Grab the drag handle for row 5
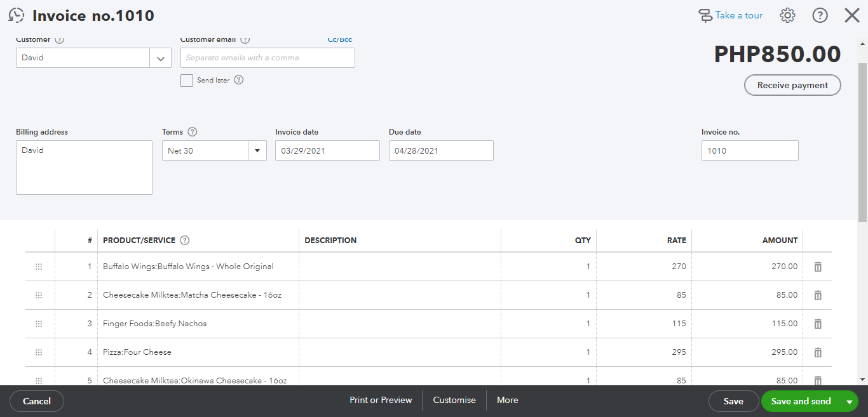Screen dimensions: 868x417 point(39,380)
